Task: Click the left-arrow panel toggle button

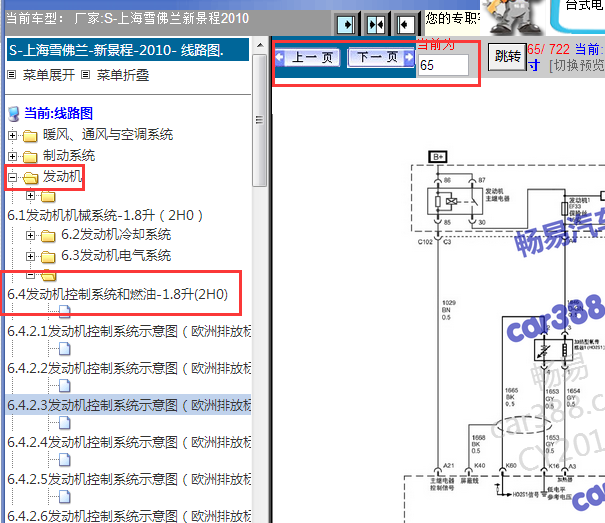Action: 405,25
